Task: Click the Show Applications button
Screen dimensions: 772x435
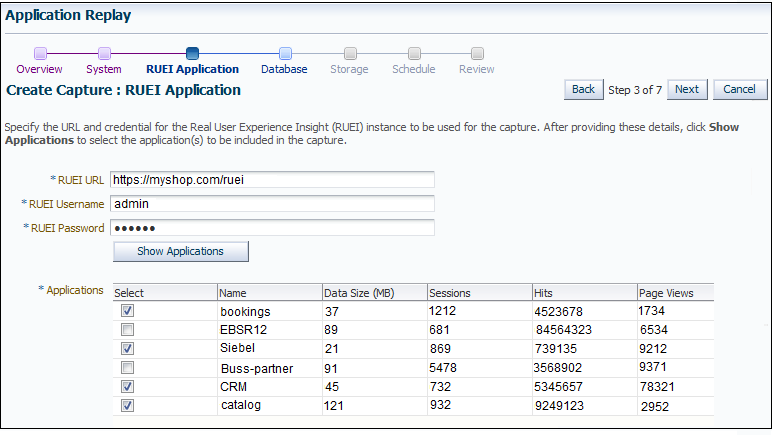Action: click(181, 251)
